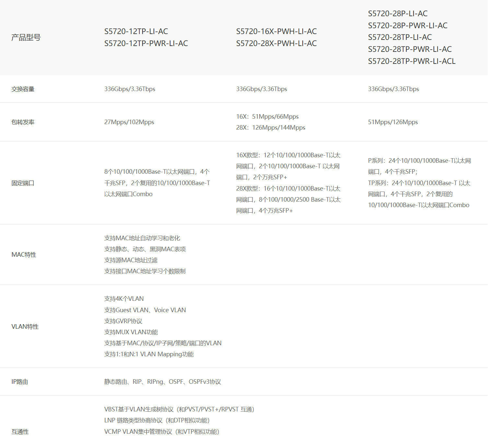Click the MAC特性 row label
This screenshot has height=448, width=488.
[24, 255]
